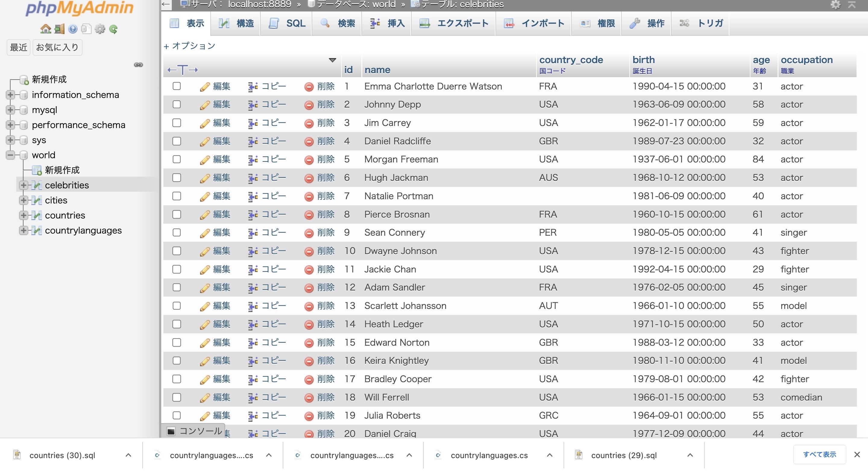Open page settings gear at top right

pos(835,5)
